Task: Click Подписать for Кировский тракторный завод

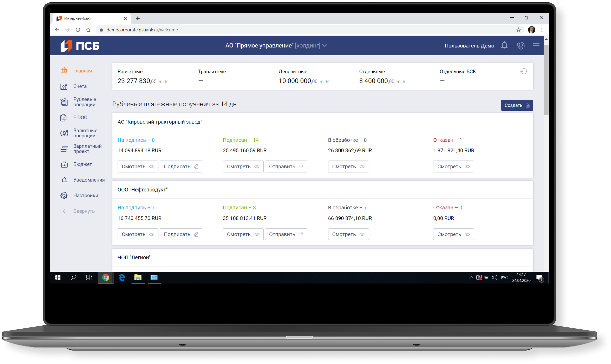Action: click(181, 167)
